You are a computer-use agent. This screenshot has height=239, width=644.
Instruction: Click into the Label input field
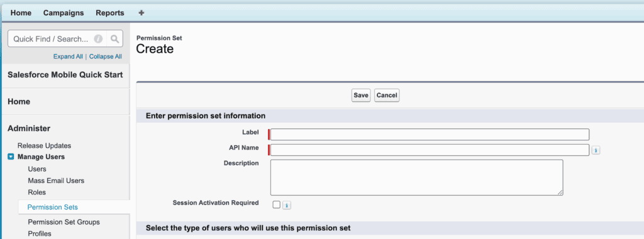[430, 135]
